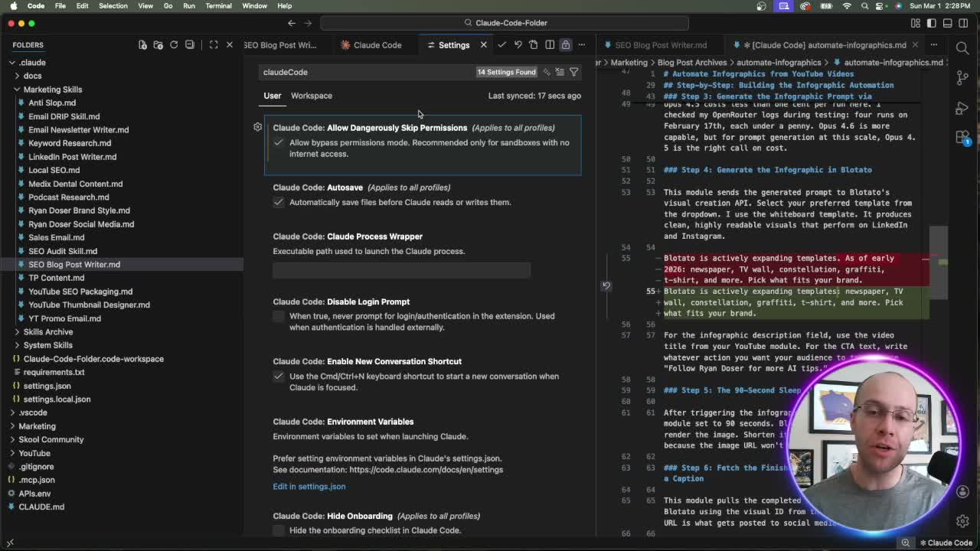The height and width of the screenshot is (551, 980).
Task: Open the Terminal menu in menu bar
Action: click(x=218, y=6)
